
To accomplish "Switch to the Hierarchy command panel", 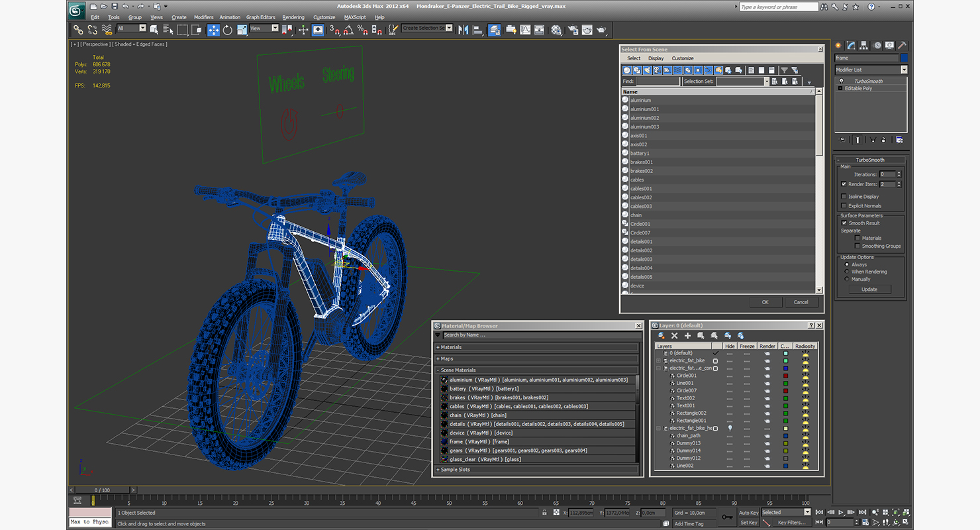I will [863, 45].
